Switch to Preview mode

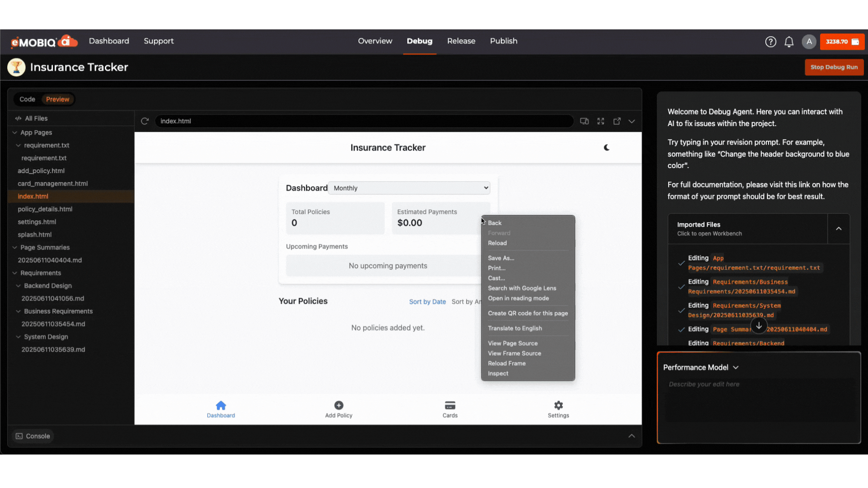tap(57, 99)
